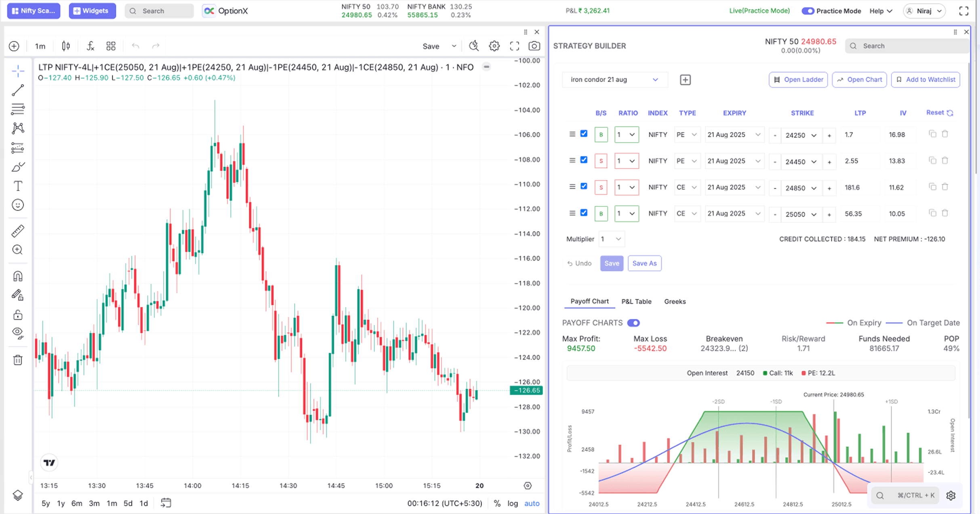Click the Open Chart button
980x514 pixels.
pos(859,80)
